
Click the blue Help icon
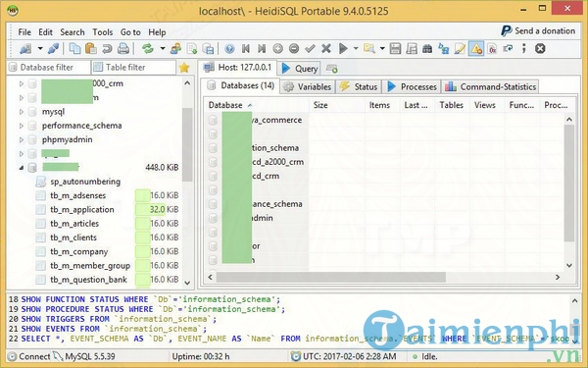(x=229, y=49)
